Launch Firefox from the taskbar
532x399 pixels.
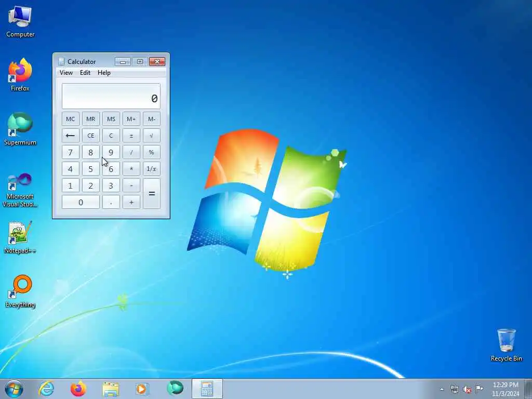pyautogui.click(x=78, y=389)
